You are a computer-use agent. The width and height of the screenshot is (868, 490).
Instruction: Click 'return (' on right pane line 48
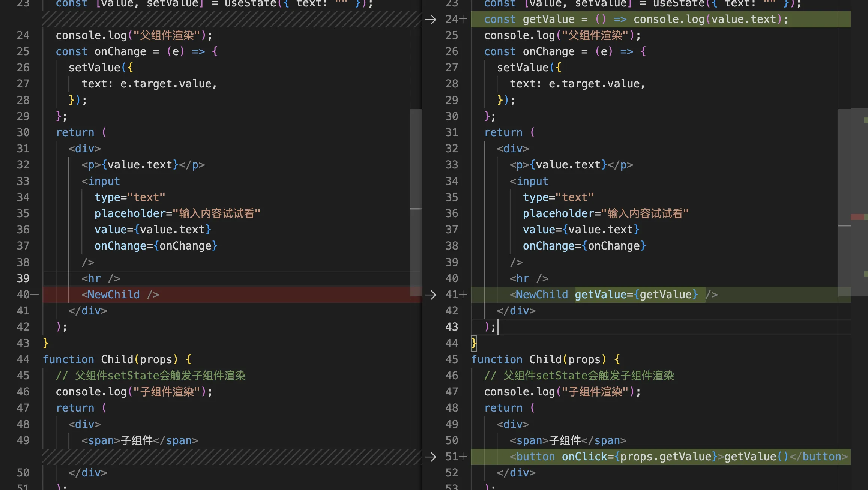pyautogui.click(x=510, y=408)
